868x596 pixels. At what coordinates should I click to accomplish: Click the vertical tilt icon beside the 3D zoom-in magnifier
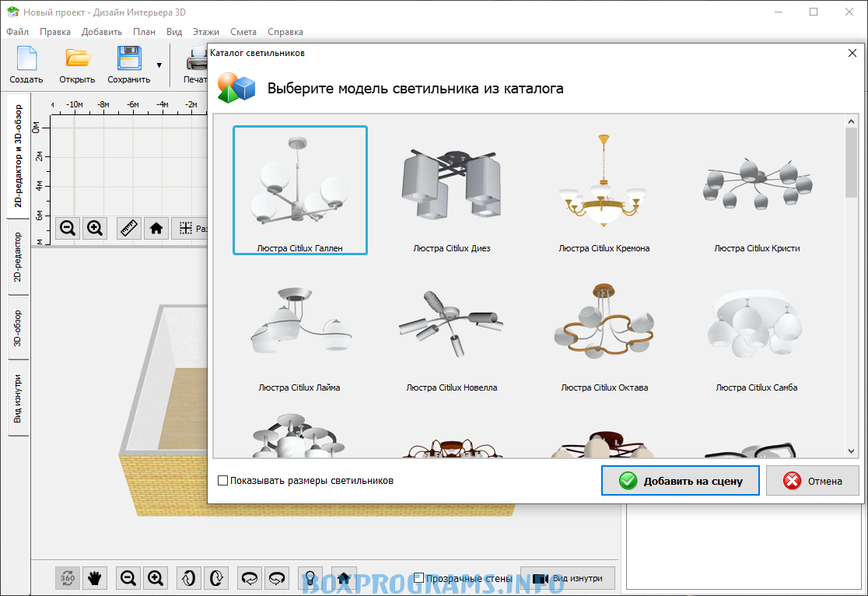click(x=189, y=578)
